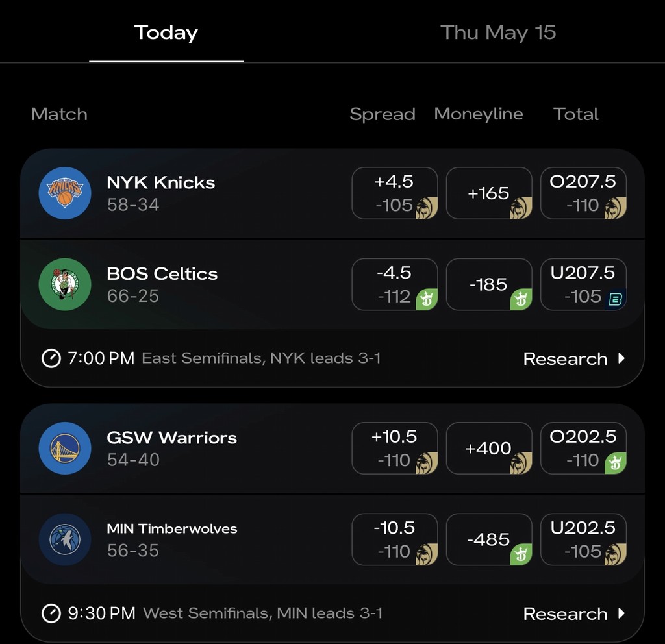
Task: Select the Today tab
Action: pos(166,31)
